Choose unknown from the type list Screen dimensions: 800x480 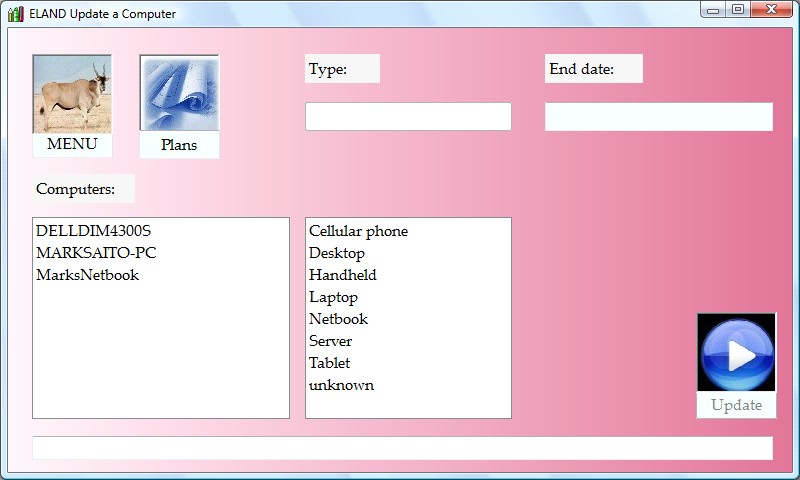click(341, 385)
